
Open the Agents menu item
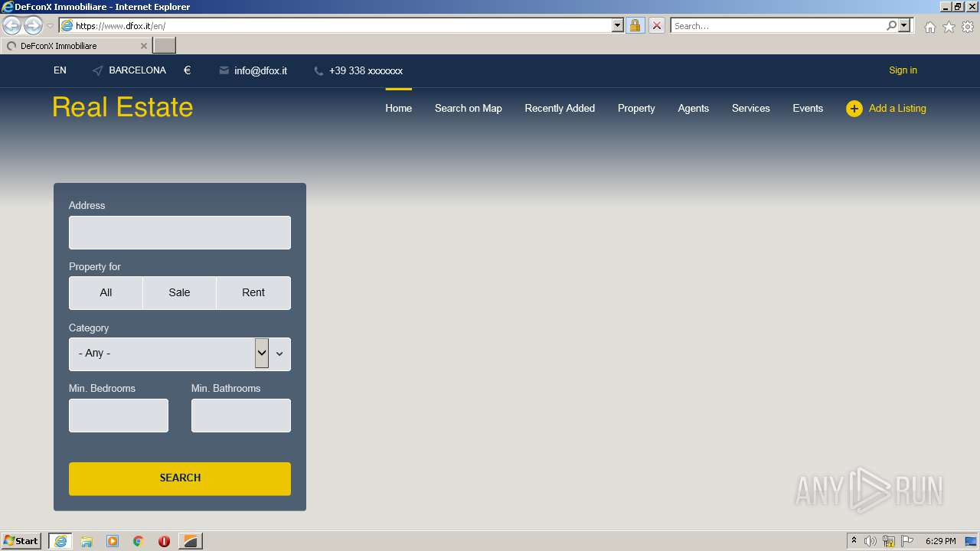[693, 108]
